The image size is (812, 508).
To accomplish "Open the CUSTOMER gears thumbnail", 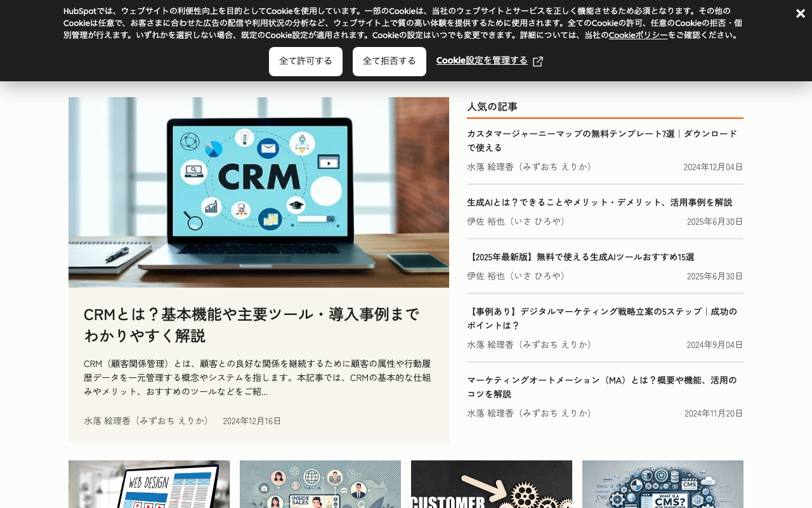I will pos(492,484).
